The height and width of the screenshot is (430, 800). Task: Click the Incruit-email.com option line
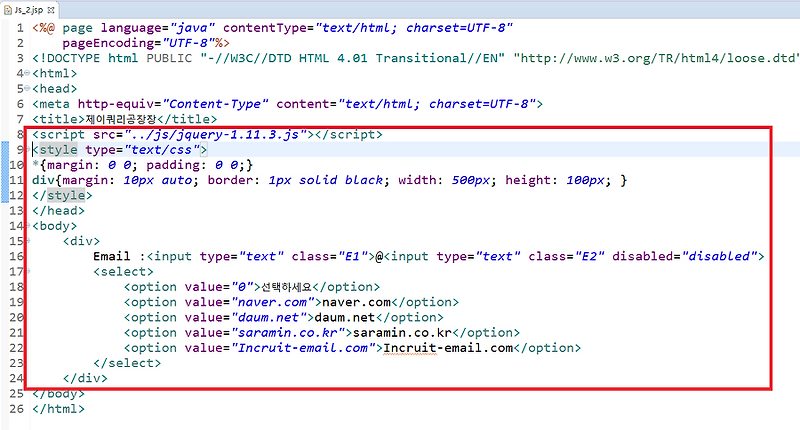tap(353, 348)
